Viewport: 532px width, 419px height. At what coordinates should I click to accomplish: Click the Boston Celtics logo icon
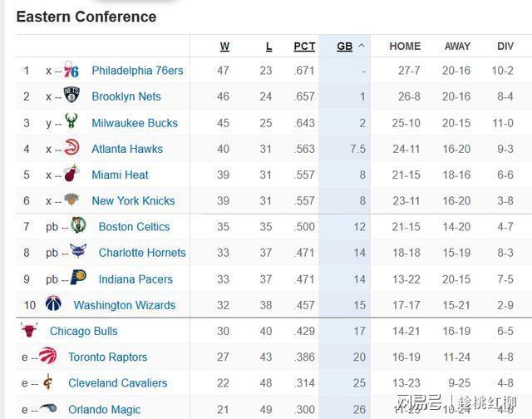[78, 225]
